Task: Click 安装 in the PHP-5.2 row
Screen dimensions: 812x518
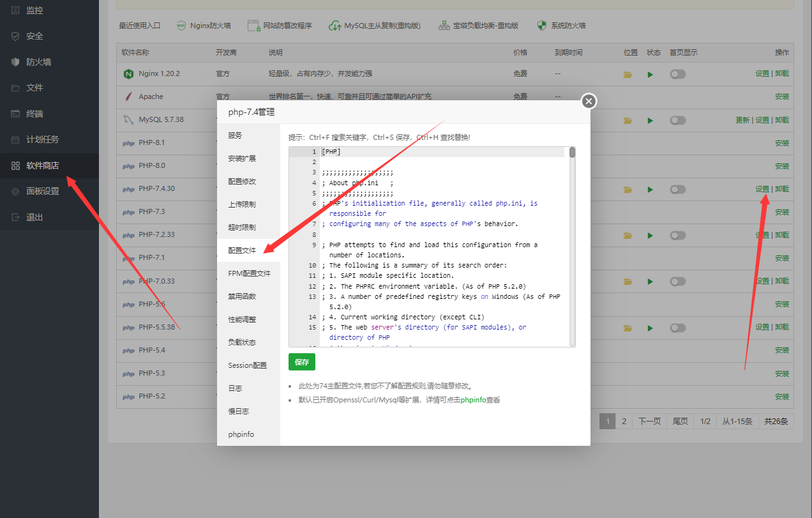Action: [x=782, y=397]
